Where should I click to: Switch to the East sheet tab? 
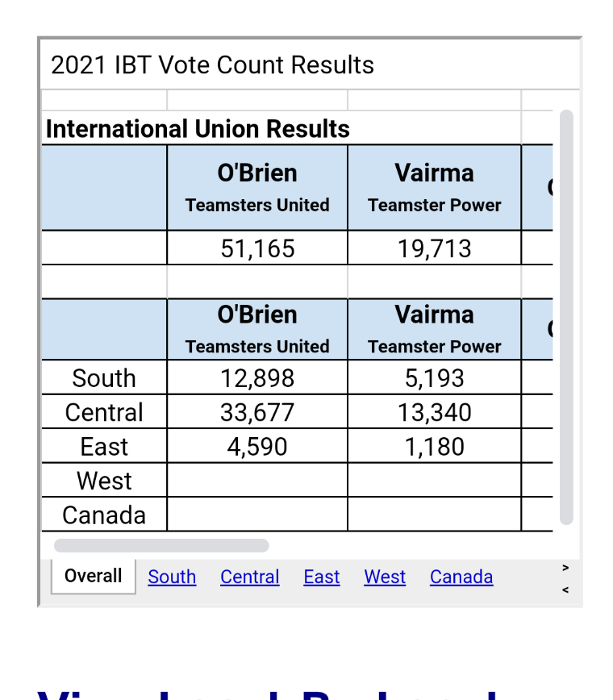tap(322, 577)
